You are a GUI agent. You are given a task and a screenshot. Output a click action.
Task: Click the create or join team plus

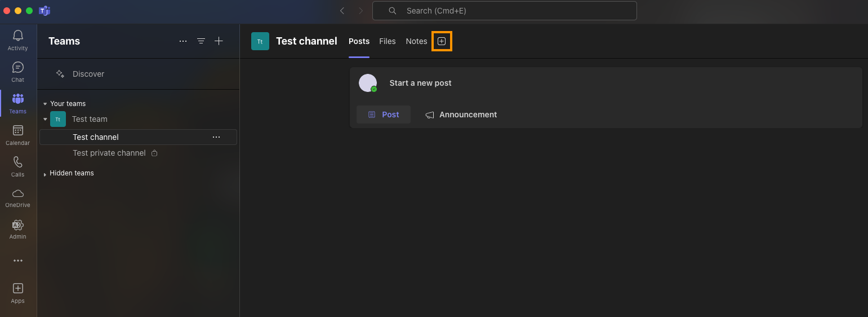(219, 41)
